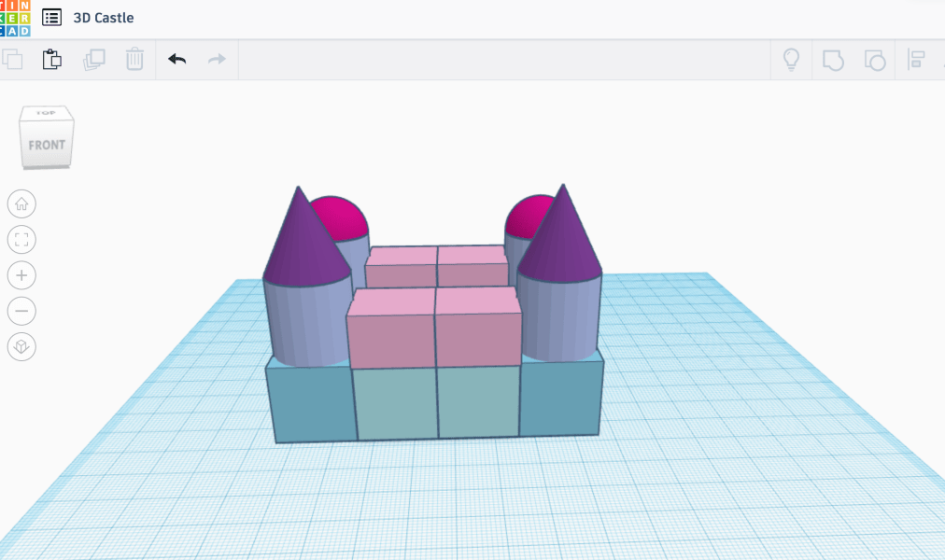Viewport: 945px width, 560px height.
Task: Select the right magenta dome shape
Action: pyautogui.click(x=529, y=215)
